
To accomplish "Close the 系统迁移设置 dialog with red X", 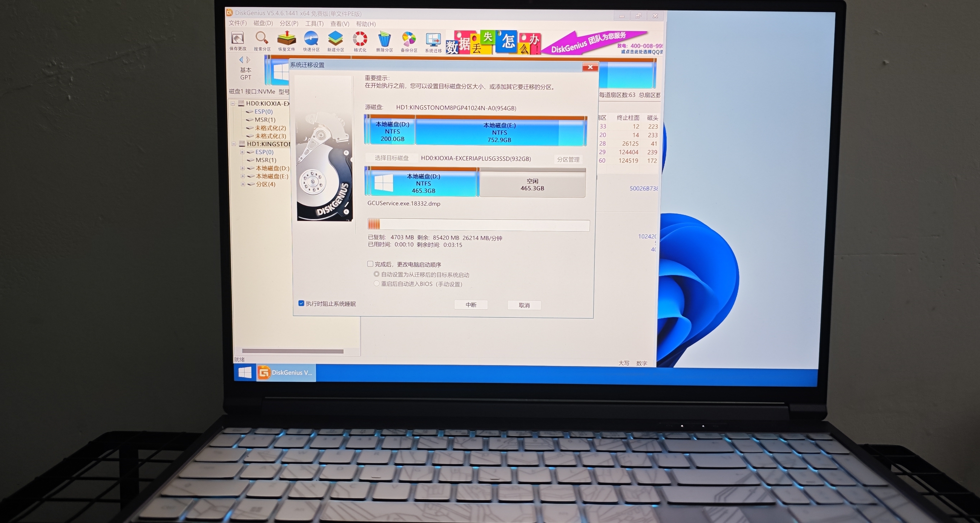I will click(x=590, y=67).
